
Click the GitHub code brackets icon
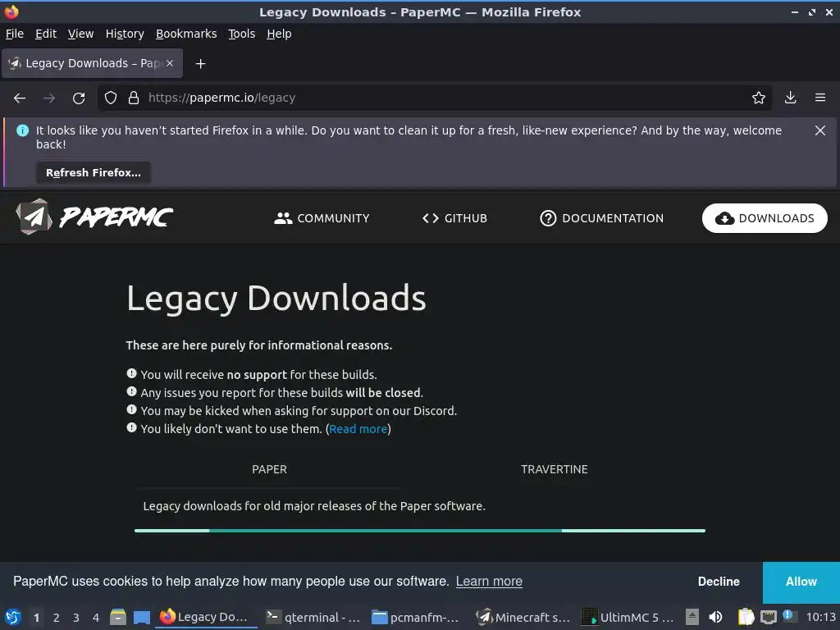pyautogui.click(x=430, y=218)
